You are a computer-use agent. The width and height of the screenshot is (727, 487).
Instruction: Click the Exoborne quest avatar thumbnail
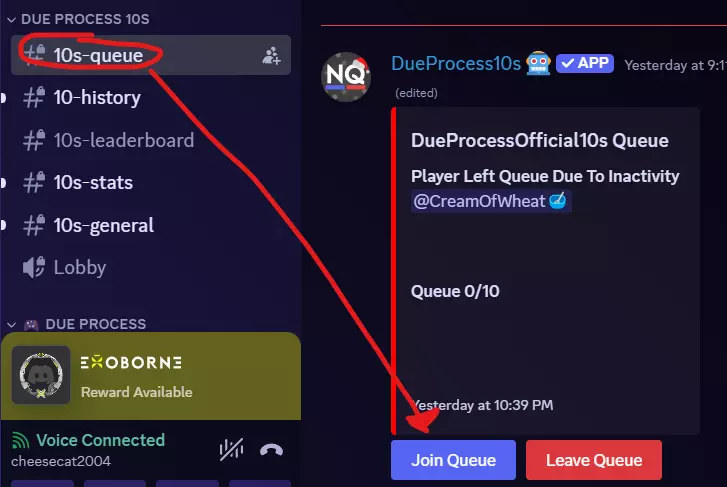(x=41, y=375)
